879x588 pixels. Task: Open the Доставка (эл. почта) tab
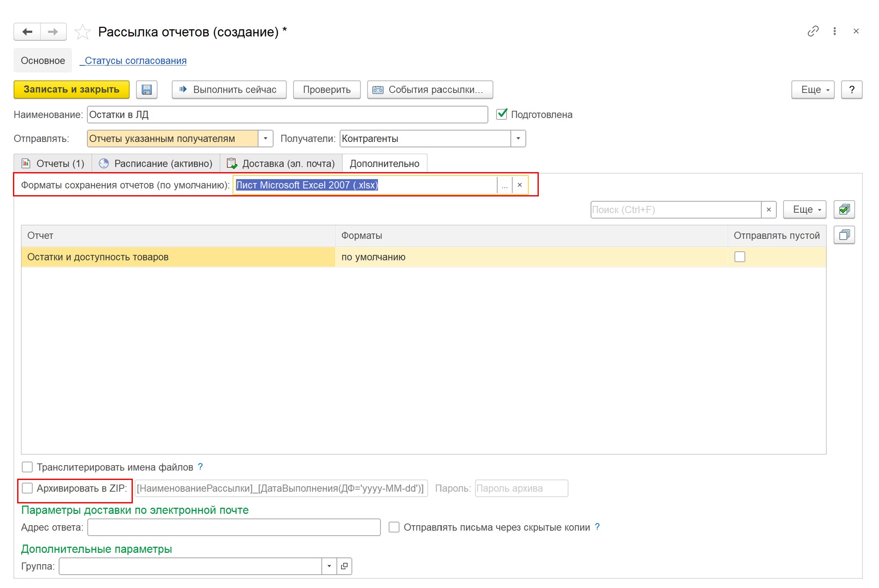281,164
